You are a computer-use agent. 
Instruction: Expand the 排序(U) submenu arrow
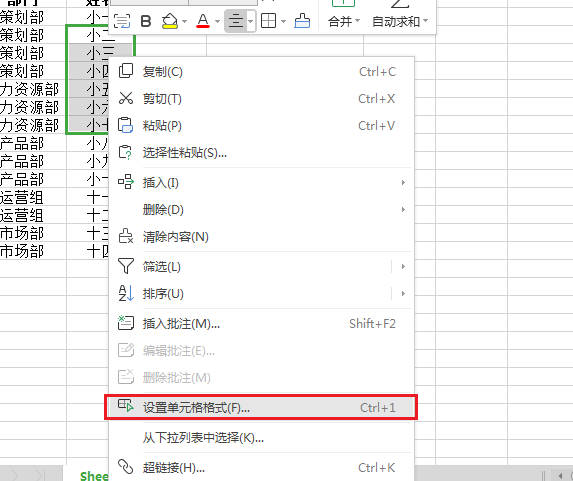[403, 293]
